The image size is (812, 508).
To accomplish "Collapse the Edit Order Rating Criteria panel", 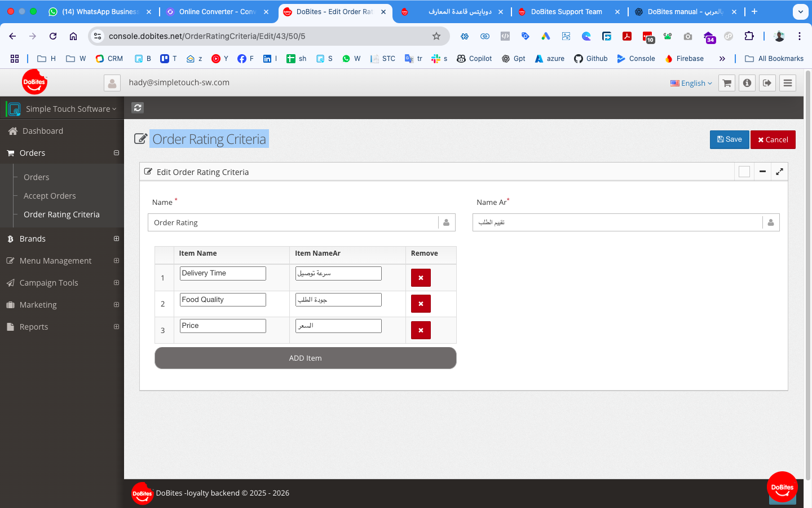I will (x=762, y=172).
